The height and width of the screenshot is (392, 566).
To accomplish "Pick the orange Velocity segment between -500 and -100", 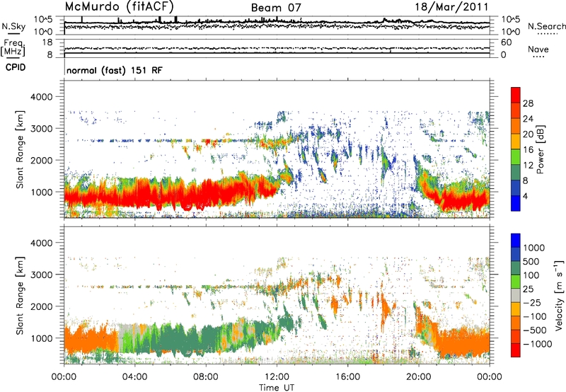I will pyautogui.click(x=516, y=323).
